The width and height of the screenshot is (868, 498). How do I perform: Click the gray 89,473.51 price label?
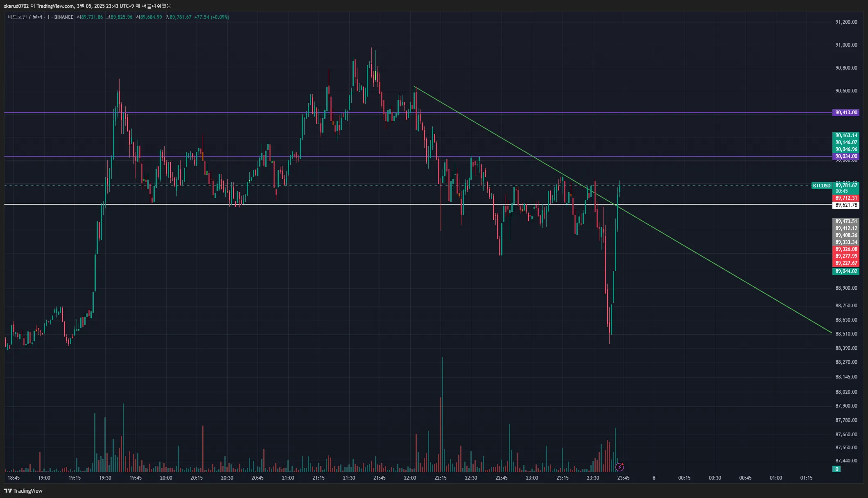click(x=846, y=221)
